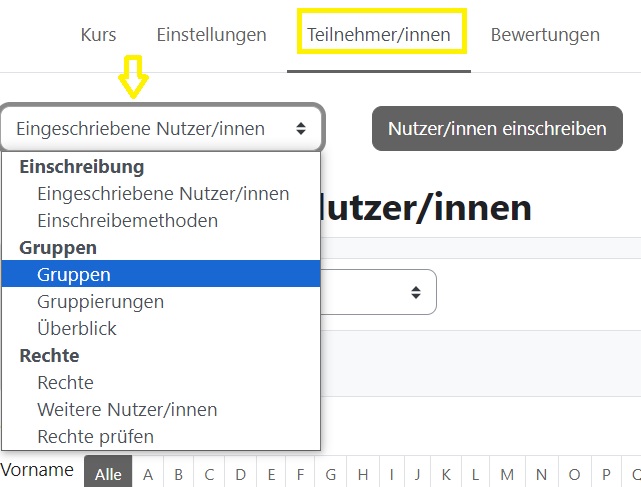The width and height of the screenshot is (641, 487).
Task: Pick Überblick in the dropdown
Action: tap(77, 328)
